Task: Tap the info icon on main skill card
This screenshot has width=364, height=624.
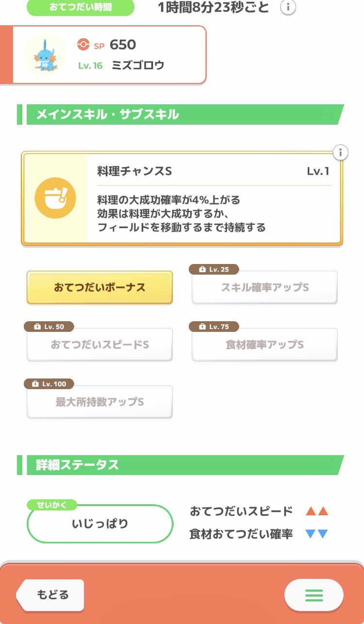Action: click(341, 152)
